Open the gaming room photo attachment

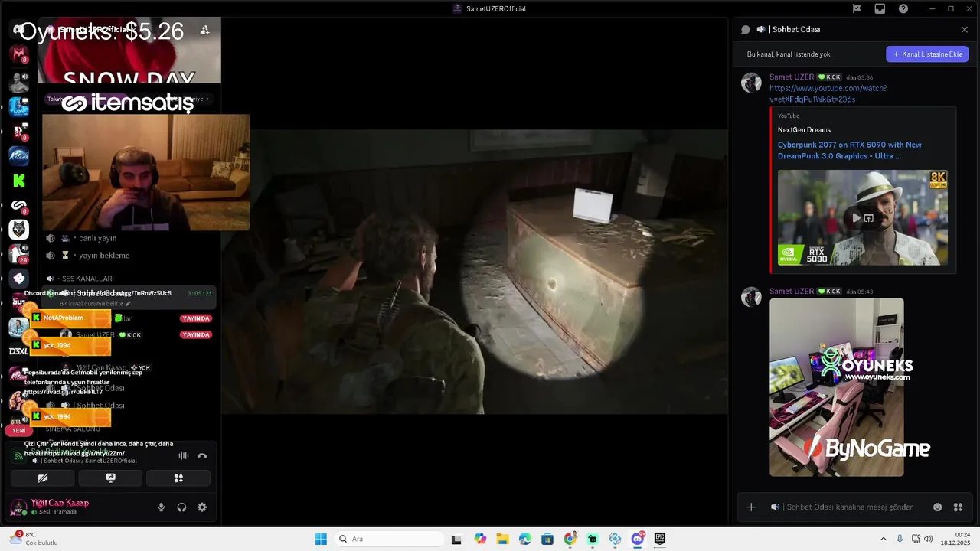[836, 387]
